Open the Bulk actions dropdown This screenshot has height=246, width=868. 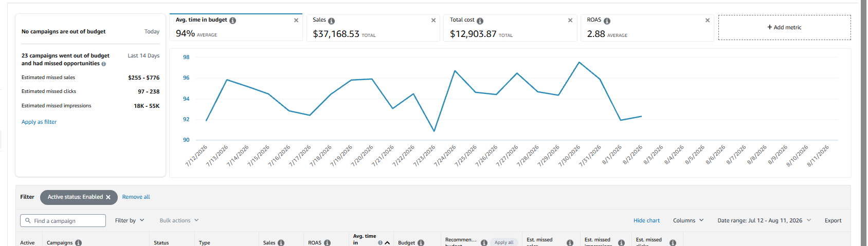tap(179, 221)
